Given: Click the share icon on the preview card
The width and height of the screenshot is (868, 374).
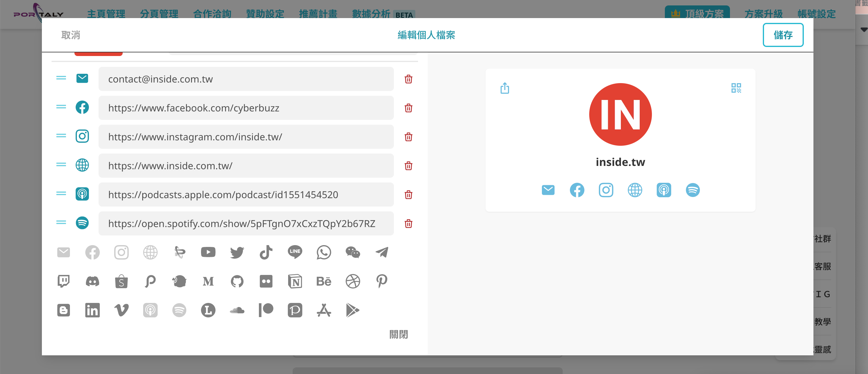Looking at the screenshot, I should [505, 88].
